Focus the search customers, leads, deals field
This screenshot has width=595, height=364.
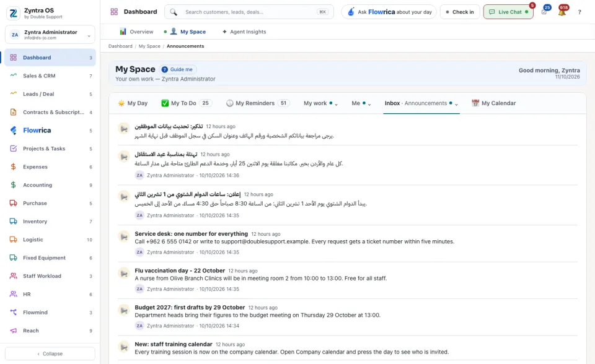click(249, 12)
